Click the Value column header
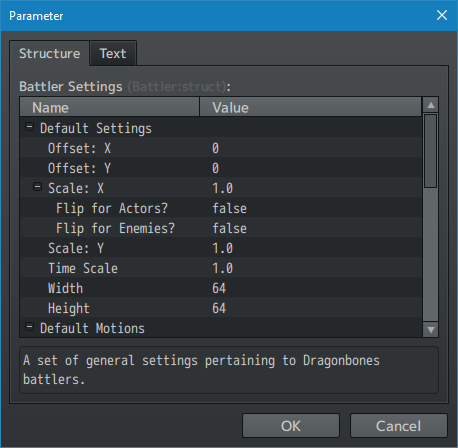This screenshot has height=448, width=458. click(311, 107)
